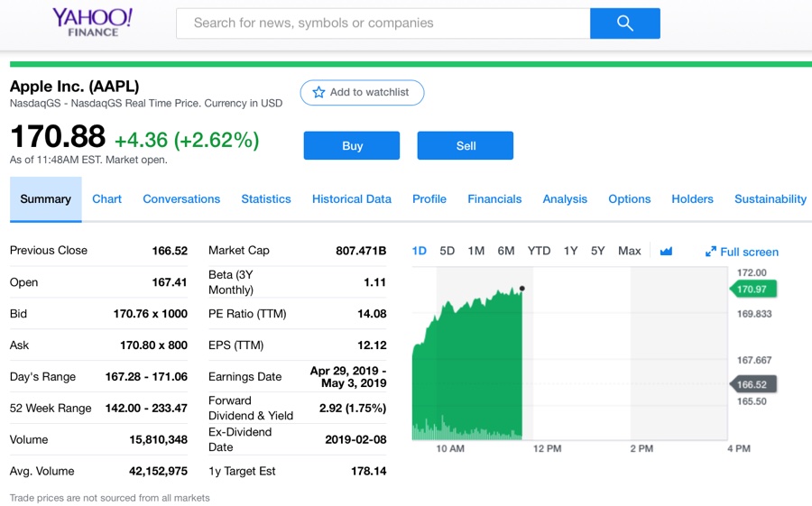
Task: Open the Options tab
Action: pos(630,199)
